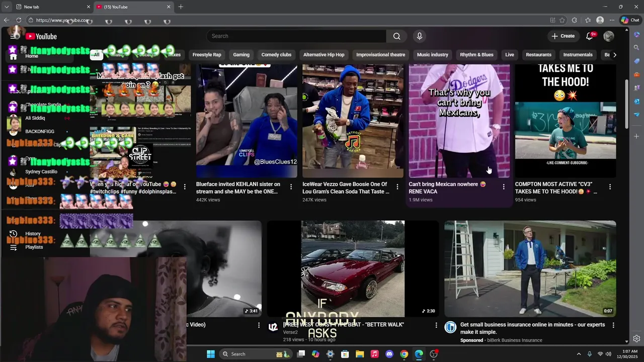Select the Improvisational theatre chip
644x362 pixels.
380,55
